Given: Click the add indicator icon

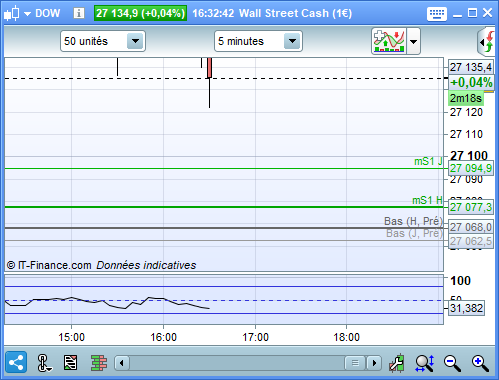Looking at the screenshot, I should (x=389, y=41).
